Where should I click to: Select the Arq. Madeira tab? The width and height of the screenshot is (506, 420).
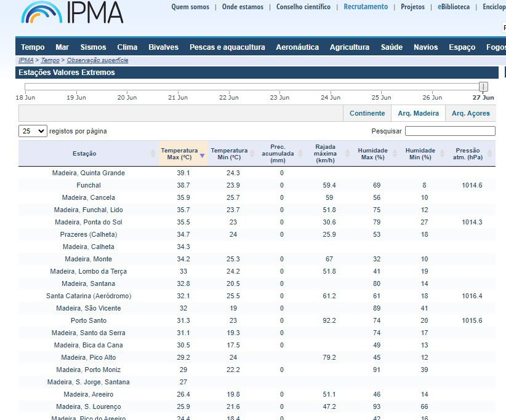coord(418,113)
